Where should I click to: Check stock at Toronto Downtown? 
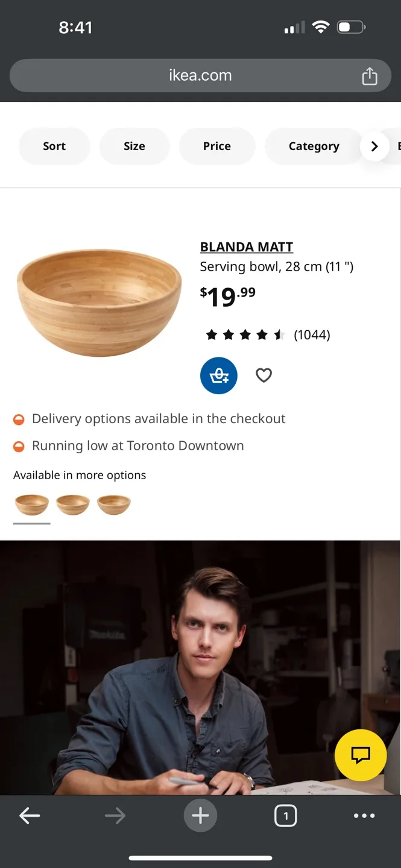(139, 445)
